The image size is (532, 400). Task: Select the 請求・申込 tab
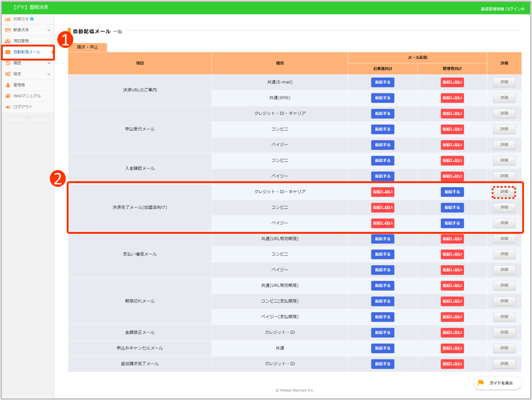(87, 47)
